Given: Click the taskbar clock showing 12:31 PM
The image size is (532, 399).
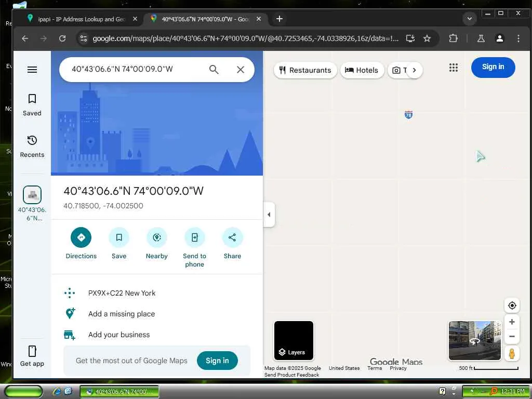Looking at the screenshot, I should click(513, 392).
